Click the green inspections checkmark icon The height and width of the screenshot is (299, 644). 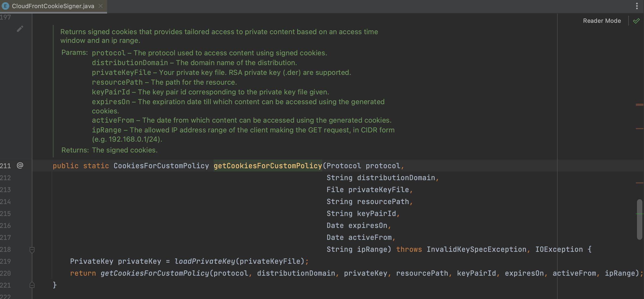click(x=636, y=21)
